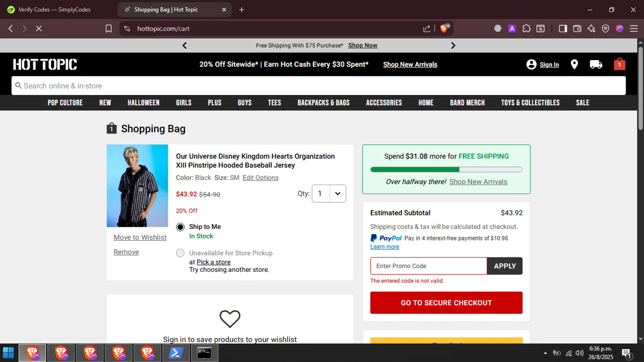Screen dimensions: 644x362
Task: Open Brave VPN icon
Action: tap(605, 28)
